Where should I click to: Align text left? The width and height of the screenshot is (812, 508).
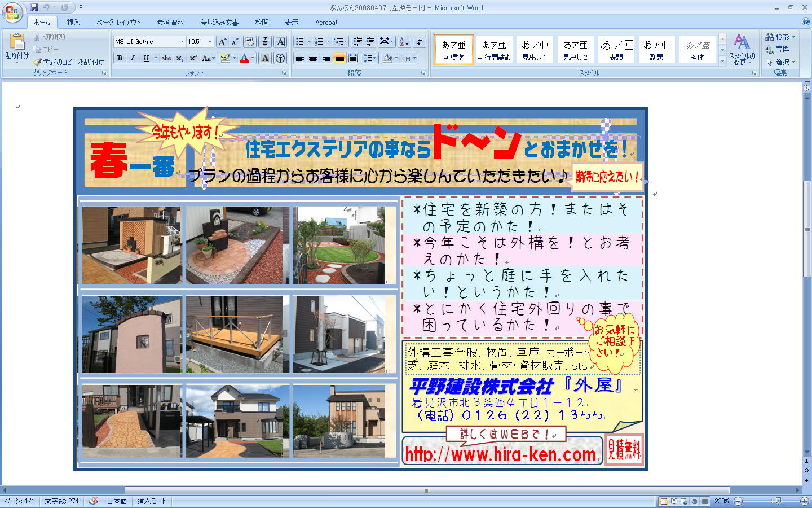[x=300, y=58]
